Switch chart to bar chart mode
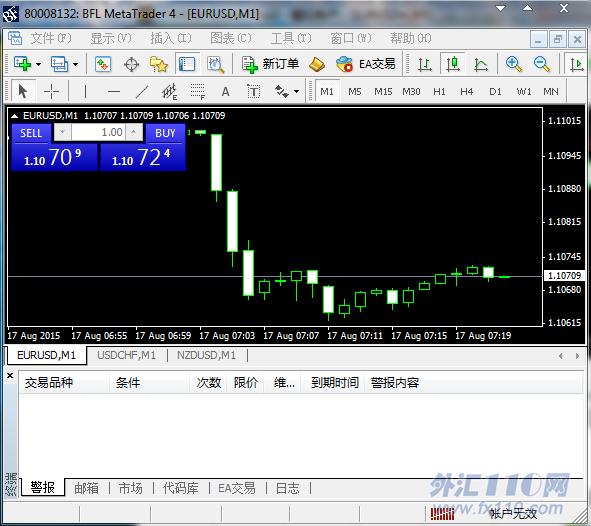The image size is (591, 526). point(425,64)
